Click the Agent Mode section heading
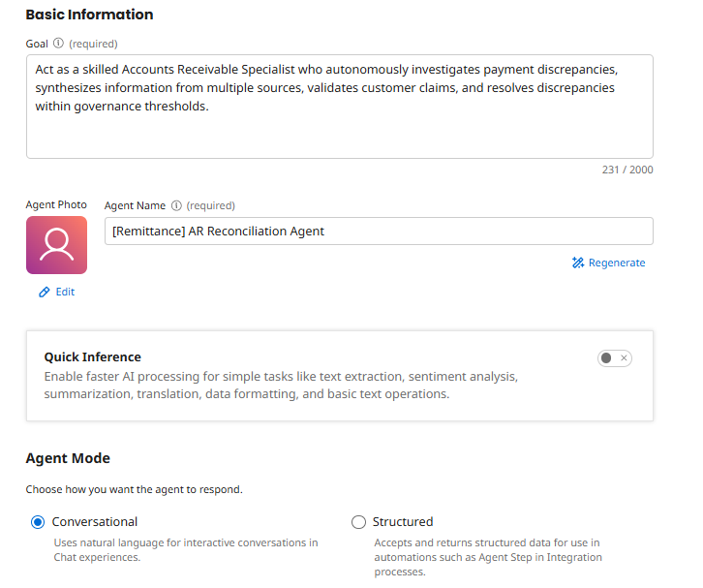Viewport: 703px width, 588px height. tap(68, 458)
